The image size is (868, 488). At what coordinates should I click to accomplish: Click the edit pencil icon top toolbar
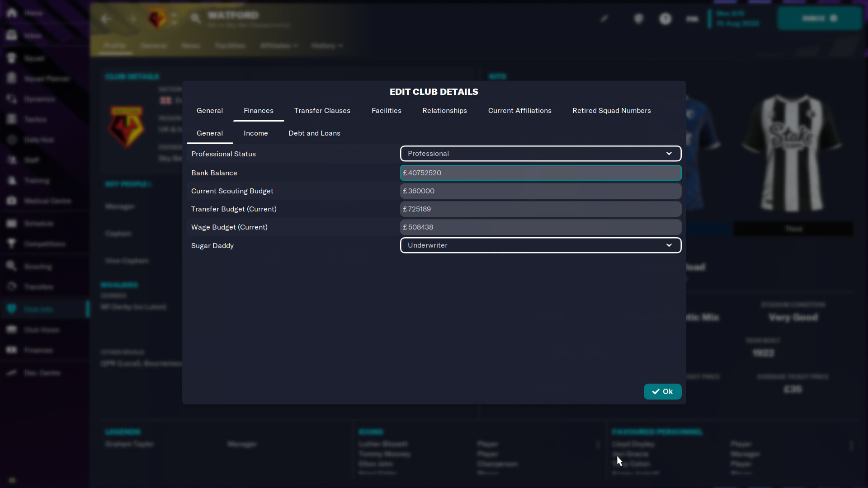pyautogui.click(x=605, y=19)
